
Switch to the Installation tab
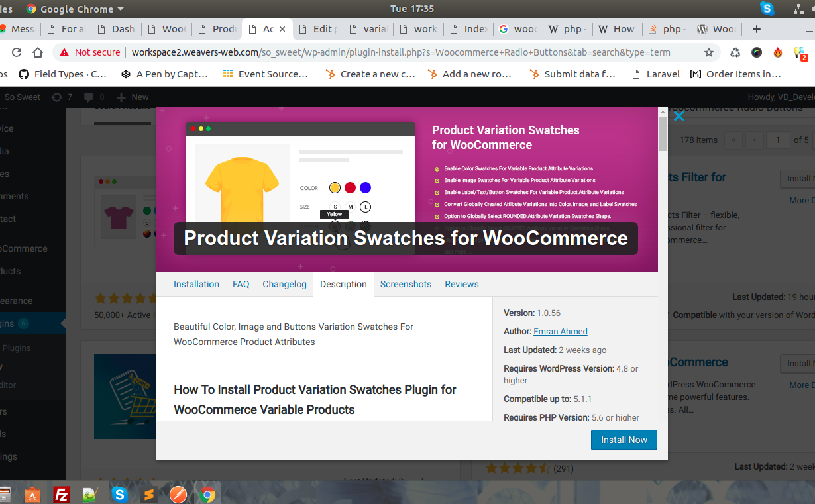[x=196, y=284]
